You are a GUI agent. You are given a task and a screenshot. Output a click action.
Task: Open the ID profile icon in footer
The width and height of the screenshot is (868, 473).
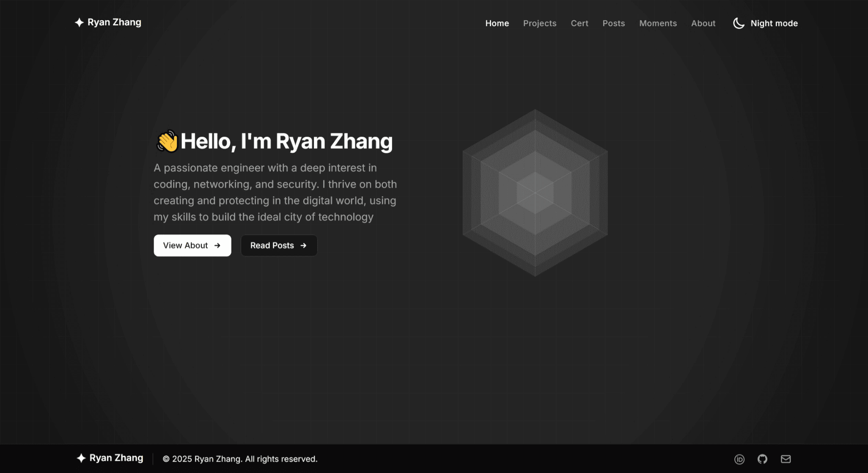(739, 459)
